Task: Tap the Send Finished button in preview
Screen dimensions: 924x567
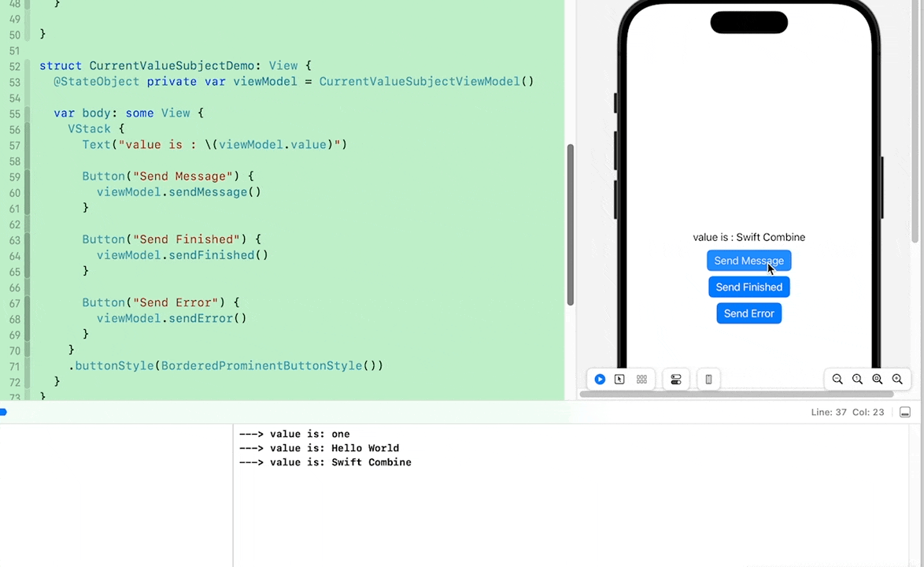Action: (x=749, y=287)
